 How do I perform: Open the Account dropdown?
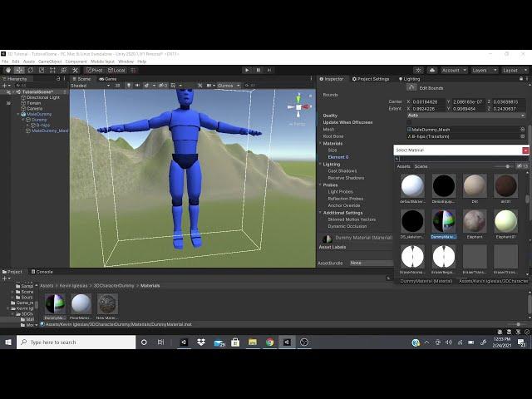(x=454, y=70)
